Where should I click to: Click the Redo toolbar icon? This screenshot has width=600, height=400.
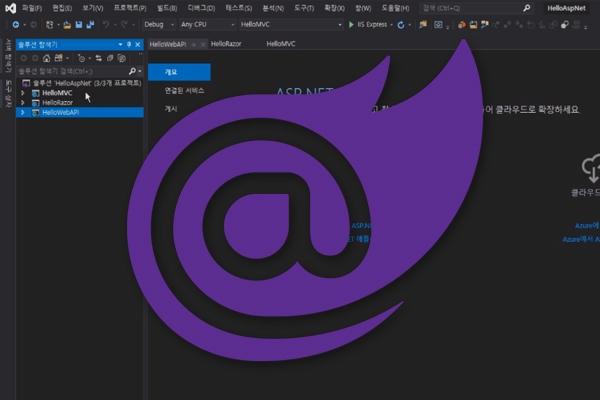click(x=124, y=24)
